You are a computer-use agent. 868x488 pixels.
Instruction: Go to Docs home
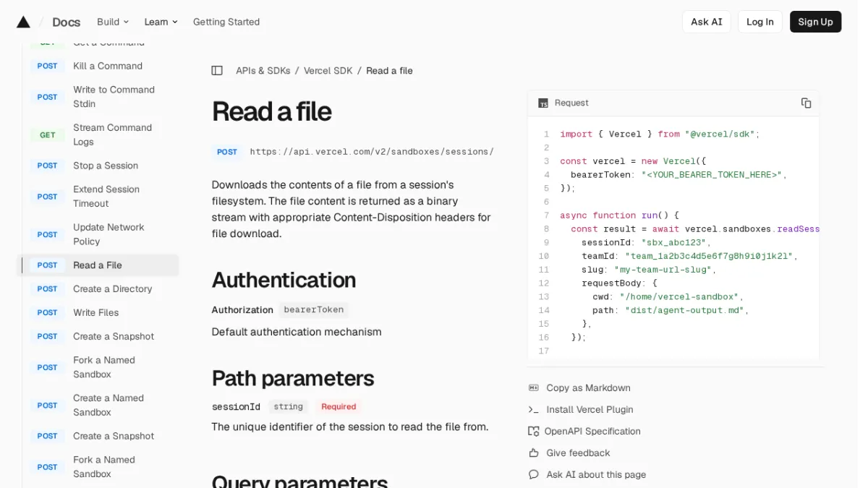coord(67,22)
